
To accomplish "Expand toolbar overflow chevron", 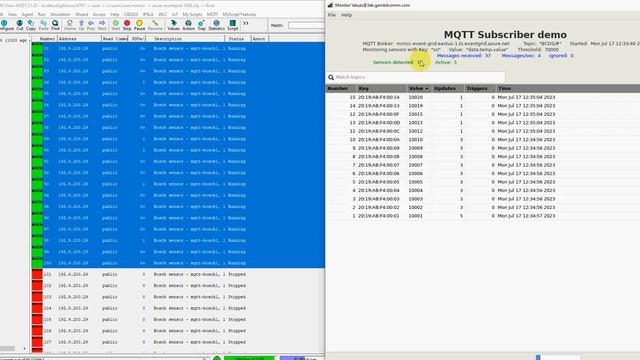I will [x=245, y=24].
